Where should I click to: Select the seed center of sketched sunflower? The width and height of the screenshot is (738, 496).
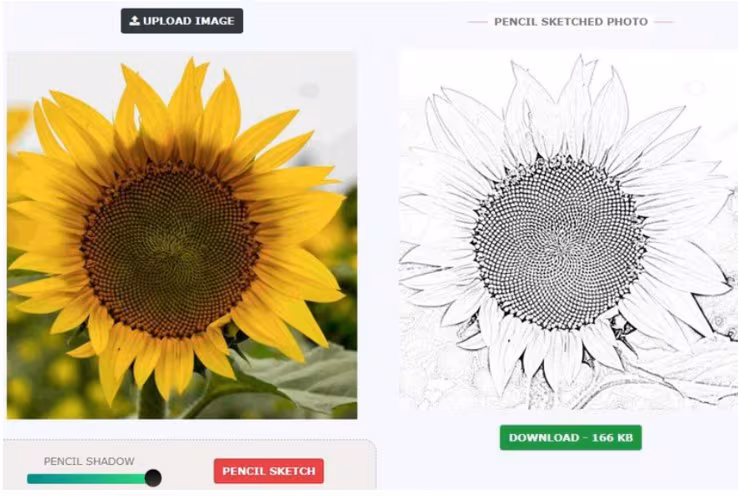pyautogui.click(x=559, y=244)
